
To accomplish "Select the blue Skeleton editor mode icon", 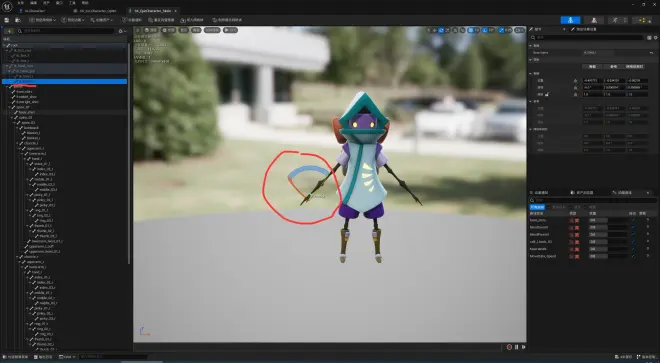I will (x=570, y=20).
